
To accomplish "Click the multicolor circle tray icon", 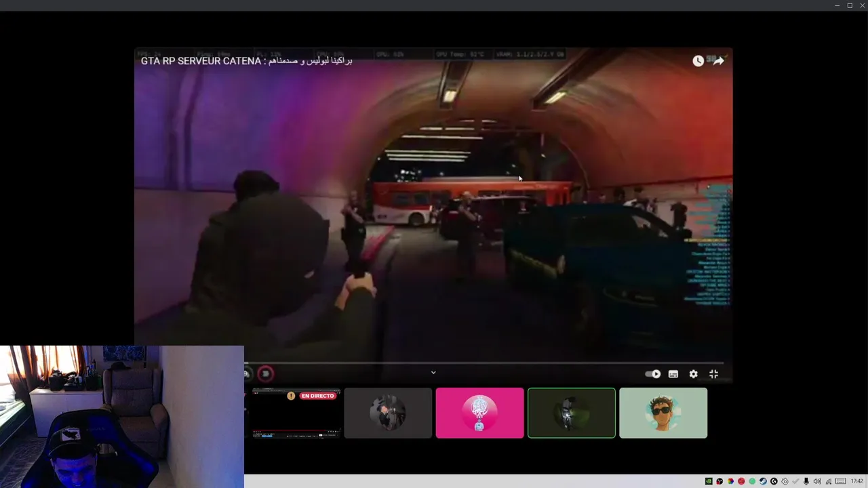I will pos(730,481).
